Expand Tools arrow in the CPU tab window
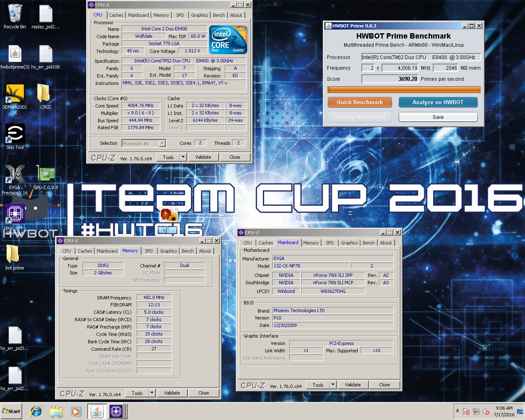 point(183,157)
